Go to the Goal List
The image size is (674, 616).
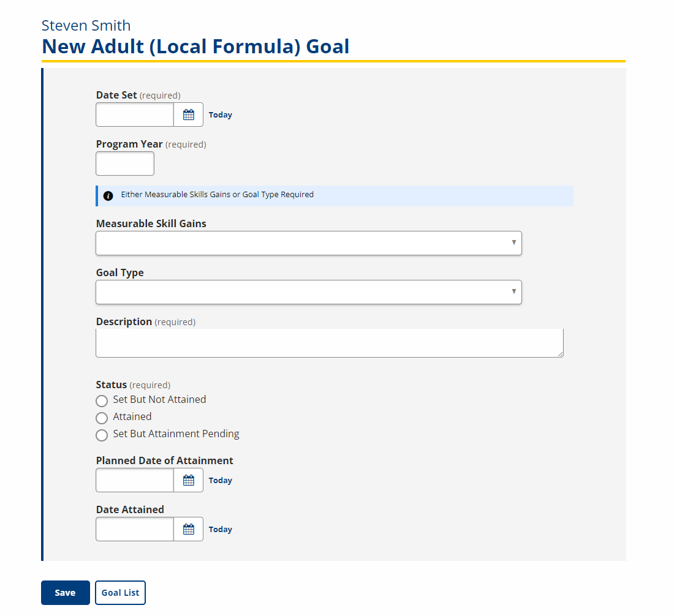(x=120, y=593)
